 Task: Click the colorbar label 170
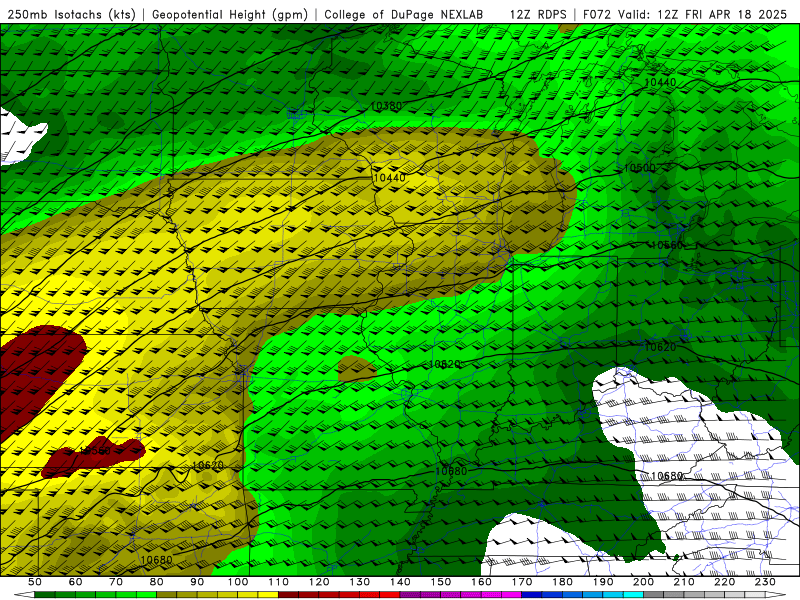coord(522,582)
